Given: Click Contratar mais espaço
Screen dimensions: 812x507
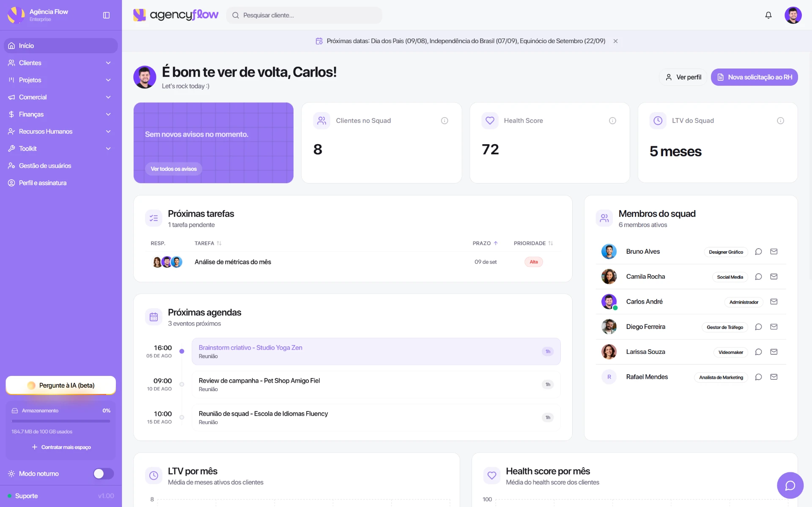Looking at the screenshot, I should click(x=61, y=447).
